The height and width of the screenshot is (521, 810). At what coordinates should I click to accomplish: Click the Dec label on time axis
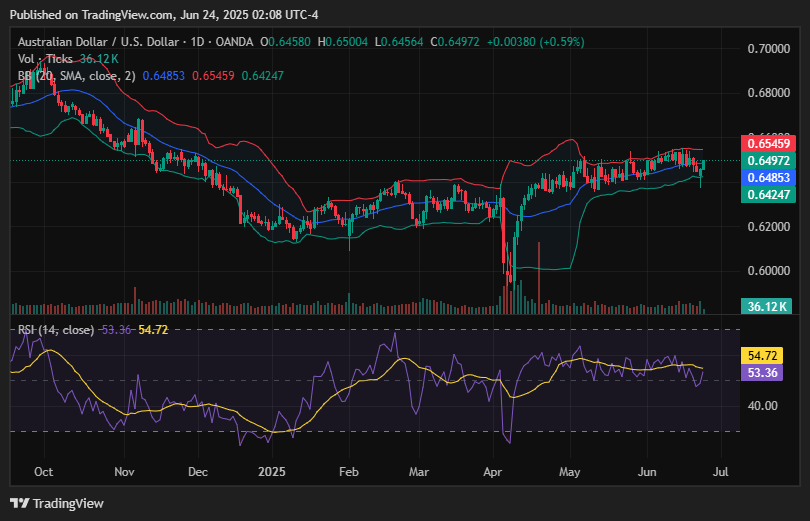198,472
